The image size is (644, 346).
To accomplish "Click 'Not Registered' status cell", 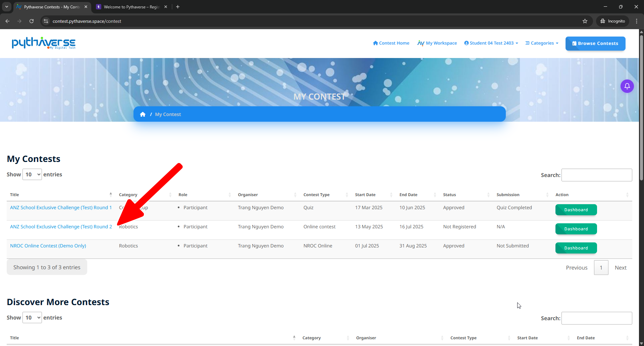I will 460,227.
